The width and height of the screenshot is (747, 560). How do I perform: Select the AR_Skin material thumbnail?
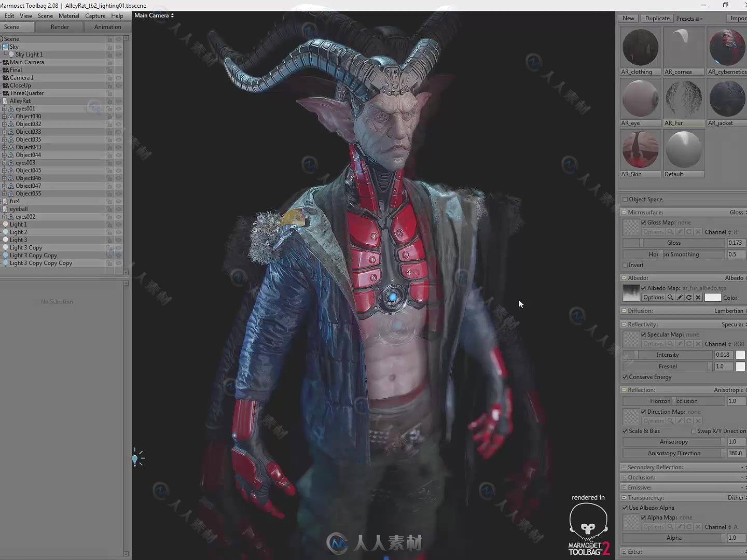(640, 154)
